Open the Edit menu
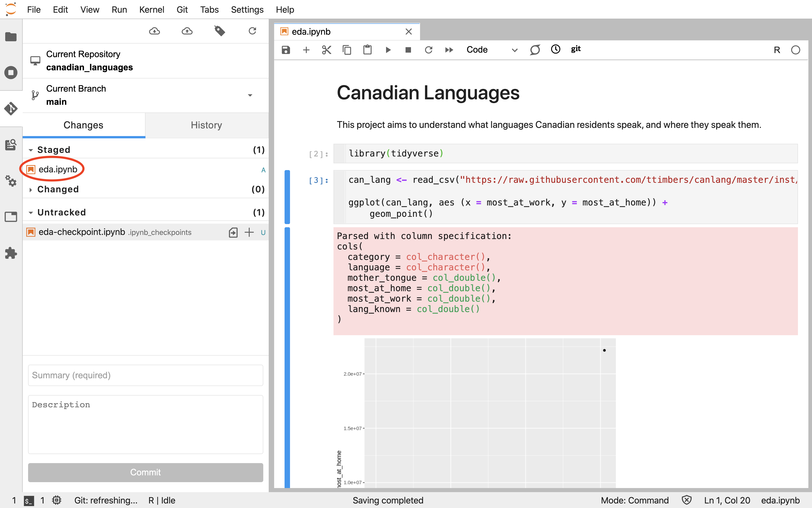This screenshot has width=812, height=508. 60,10
